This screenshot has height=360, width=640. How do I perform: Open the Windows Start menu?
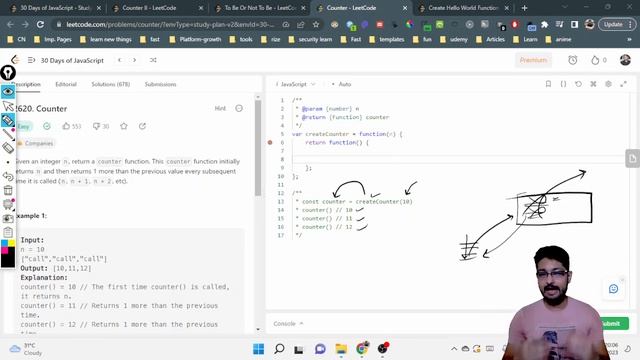point(258,349)
